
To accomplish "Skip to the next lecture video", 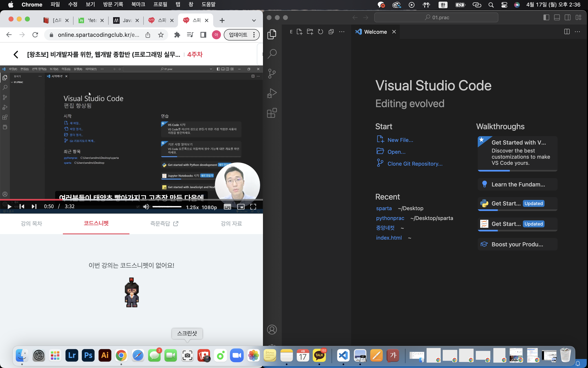I will tap(34, 207).
